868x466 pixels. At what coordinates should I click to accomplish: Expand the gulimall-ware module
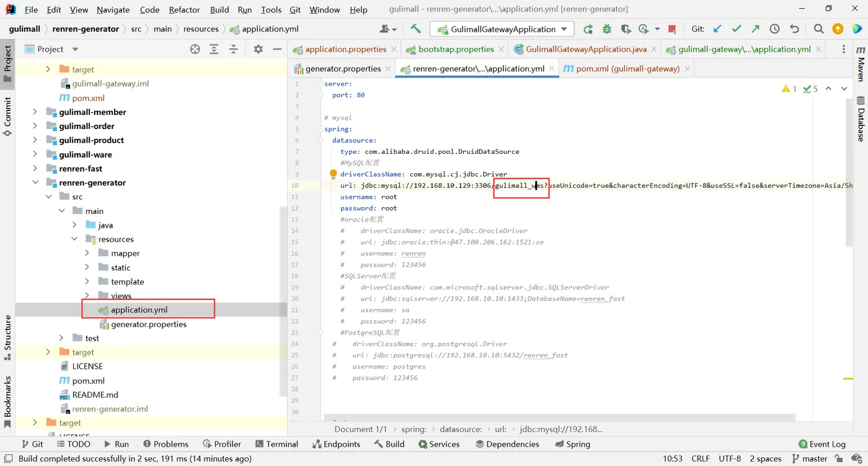[35, 155]
